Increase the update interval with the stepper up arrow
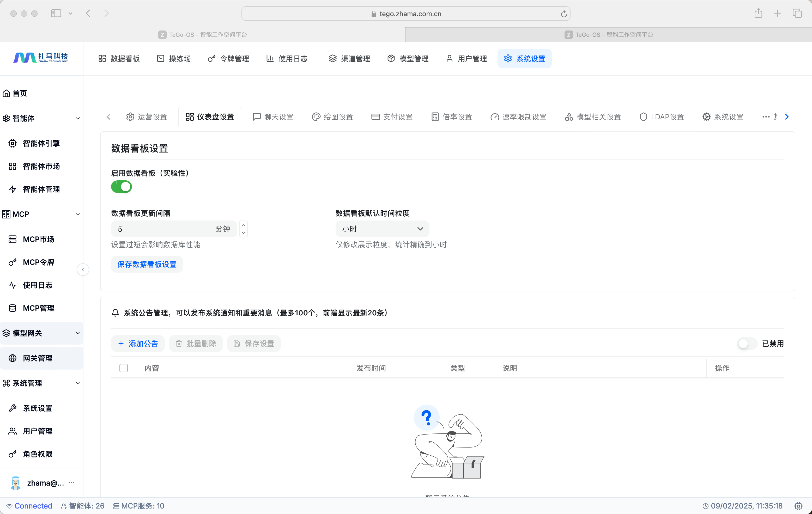The image size is (812, 514). coord(244,225)
